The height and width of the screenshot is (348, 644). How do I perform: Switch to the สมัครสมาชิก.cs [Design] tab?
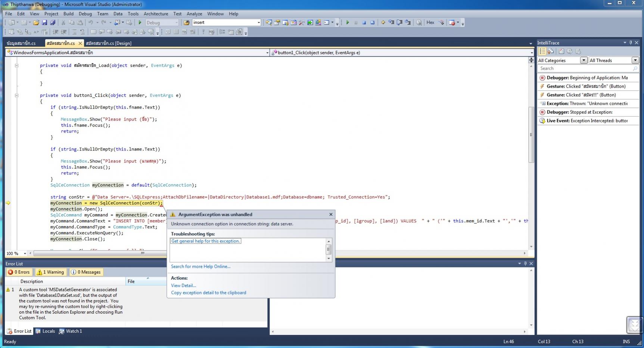click(x=109, y=43)
